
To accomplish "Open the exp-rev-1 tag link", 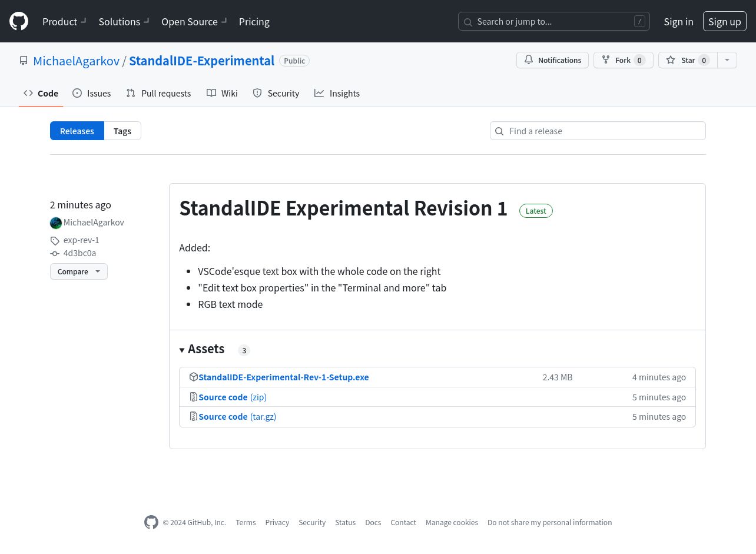I will pyautogui.click(x=81, y=240).
